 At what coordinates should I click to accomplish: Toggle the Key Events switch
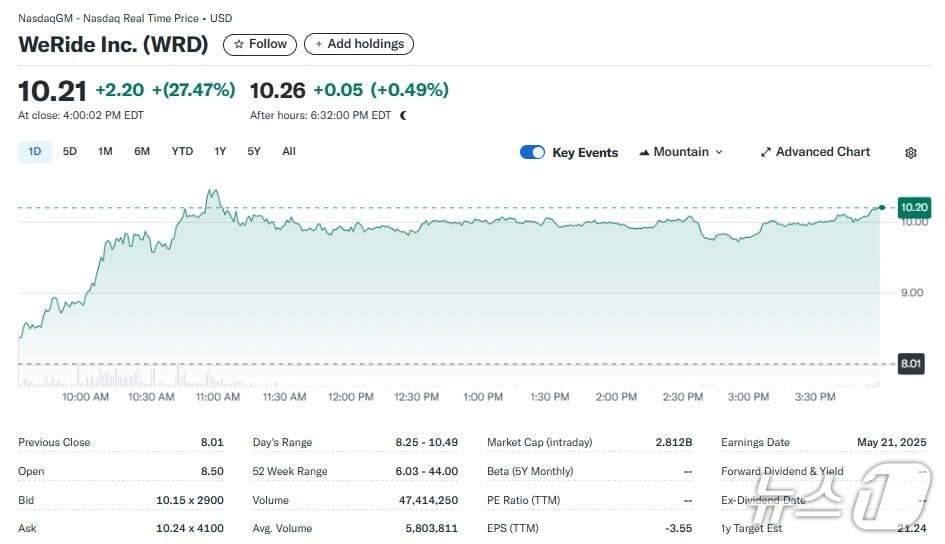532,152
